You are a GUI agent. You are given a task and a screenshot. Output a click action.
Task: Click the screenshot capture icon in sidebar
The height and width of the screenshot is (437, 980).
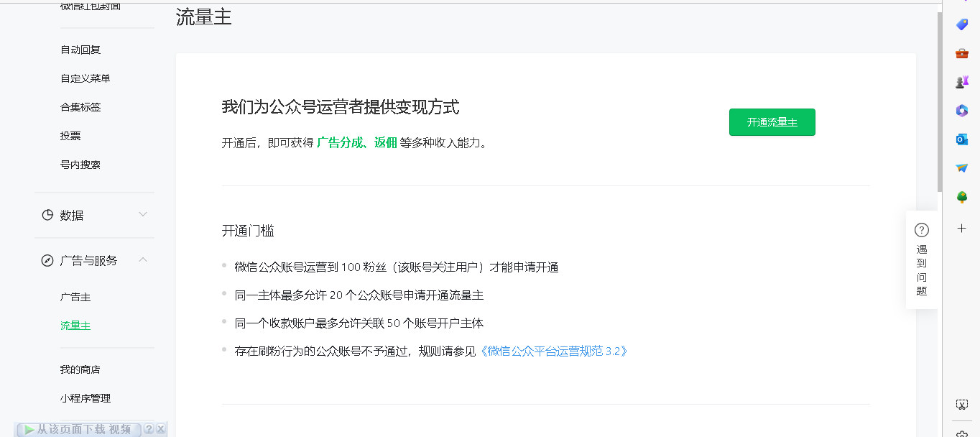[962, 405]
